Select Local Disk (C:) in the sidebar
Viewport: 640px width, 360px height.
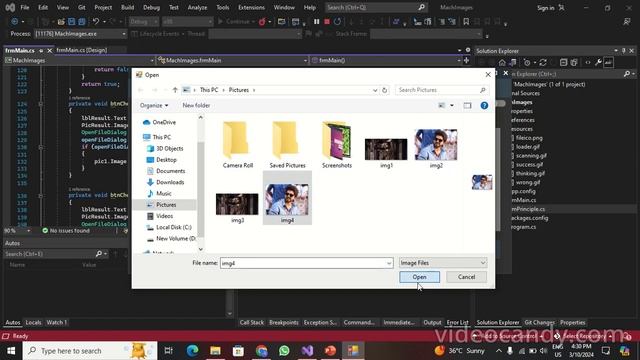tap(173, 227)
